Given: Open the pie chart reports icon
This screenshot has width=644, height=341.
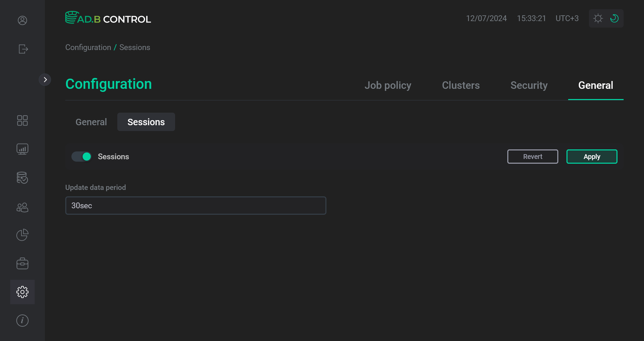Looking at the screenshot, I should (22, 235).
